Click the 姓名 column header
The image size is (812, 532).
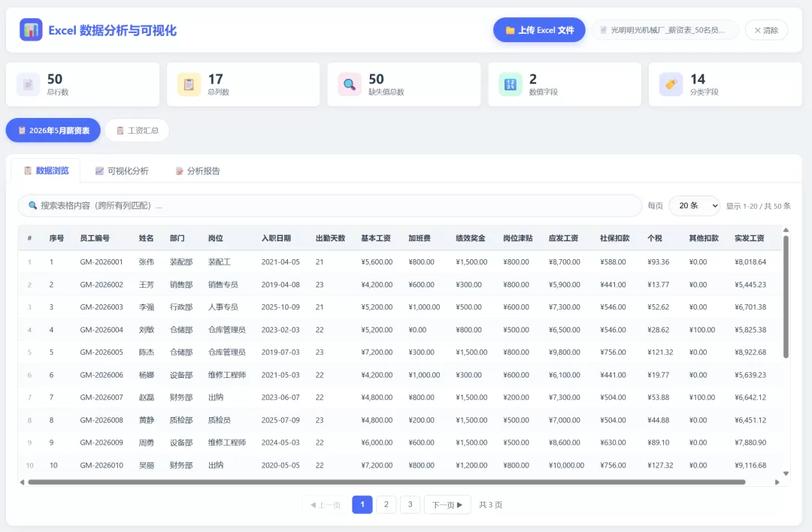[x=146, y=238]
